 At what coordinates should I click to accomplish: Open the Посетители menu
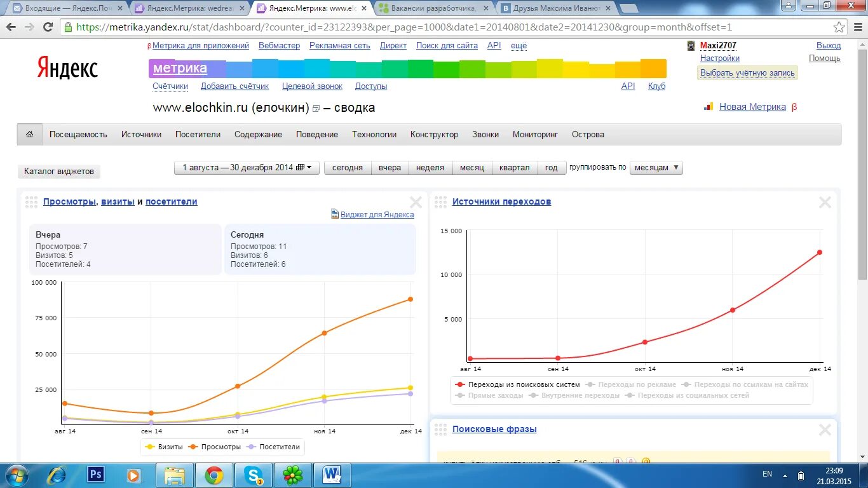coord(198,135)
